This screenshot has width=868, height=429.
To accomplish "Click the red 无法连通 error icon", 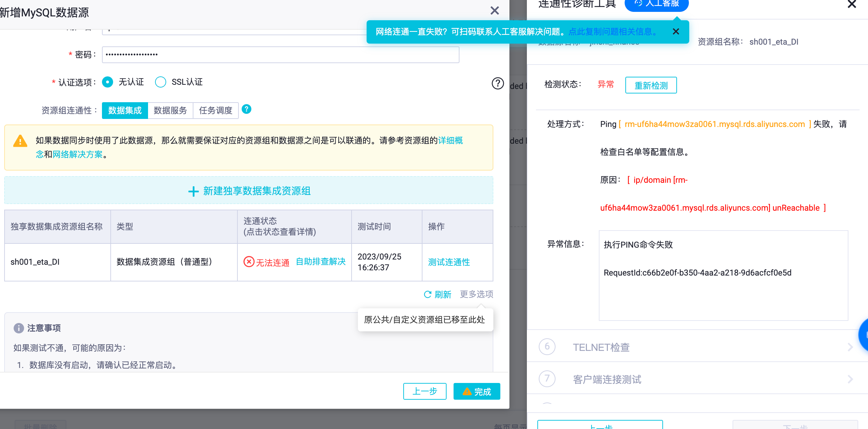I will tap(249, 262).
